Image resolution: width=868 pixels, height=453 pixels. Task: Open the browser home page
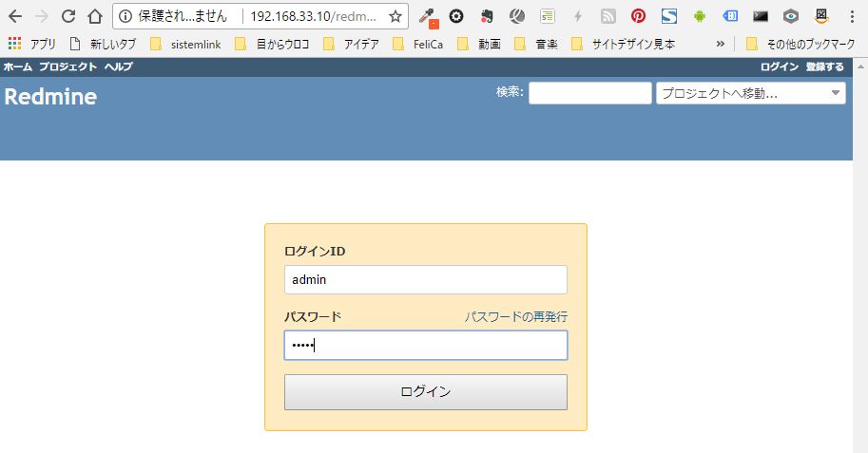(x=95, y=16)
